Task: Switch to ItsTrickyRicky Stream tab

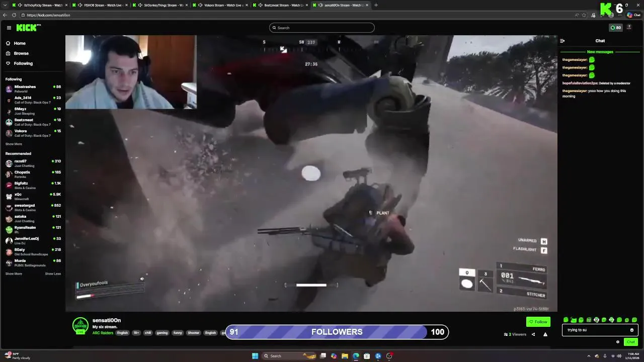Action: click(39, 5)
